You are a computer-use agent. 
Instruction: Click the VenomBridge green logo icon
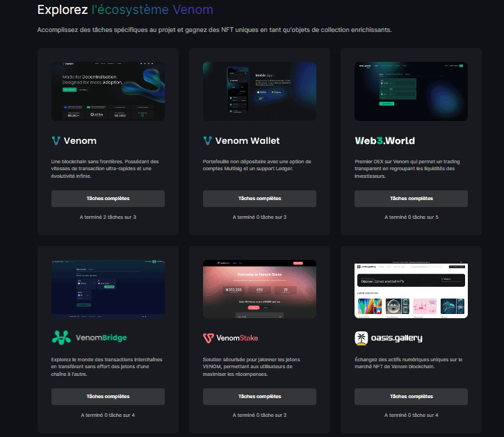(x=61, y=338)
